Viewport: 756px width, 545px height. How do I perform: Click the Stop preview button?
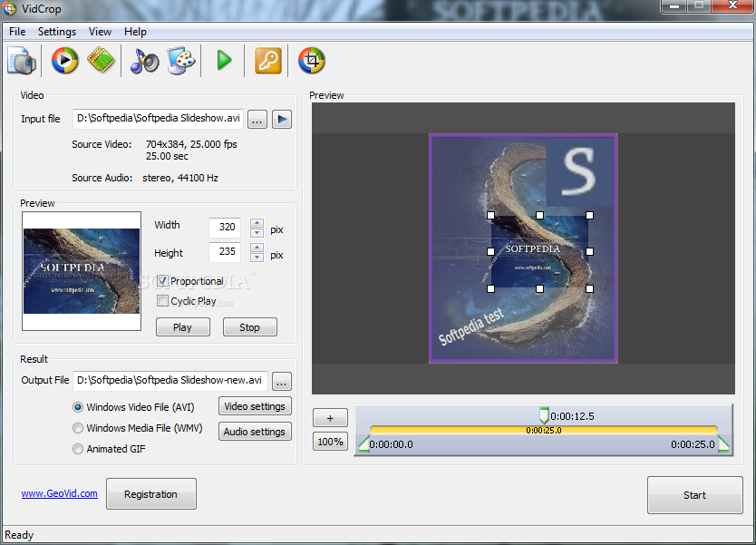coord(250,327)
